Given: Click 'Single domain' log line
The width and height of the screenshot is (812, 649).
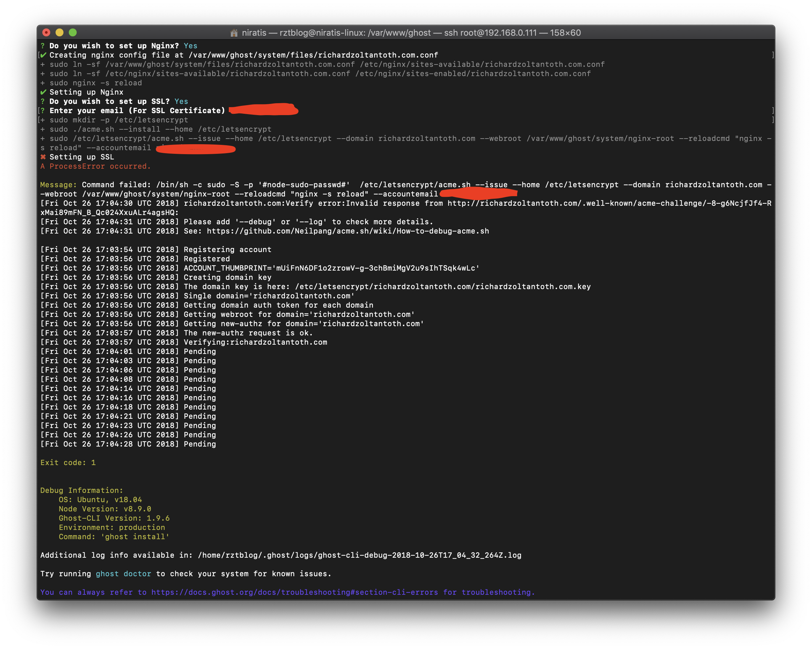Looking at the screenshot, I should pos(197,296).
